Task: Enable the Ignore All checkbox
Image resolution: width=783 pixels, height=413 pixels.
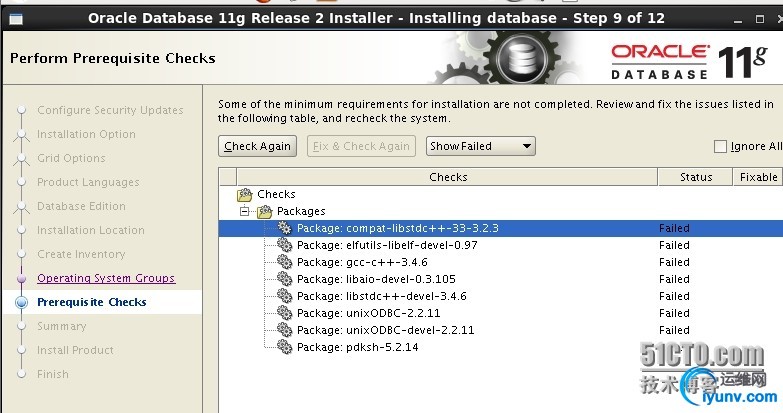Action: click(720, 146)
